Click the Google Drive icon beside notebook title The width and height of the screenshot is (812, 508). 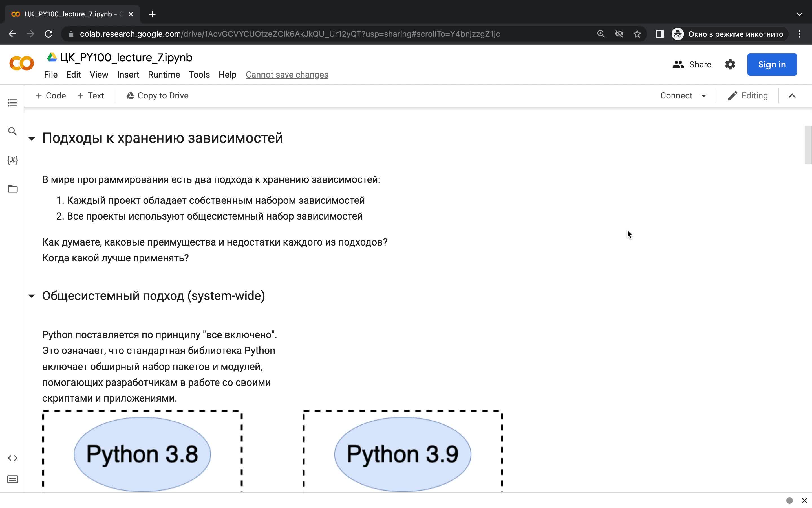point(52,57)
